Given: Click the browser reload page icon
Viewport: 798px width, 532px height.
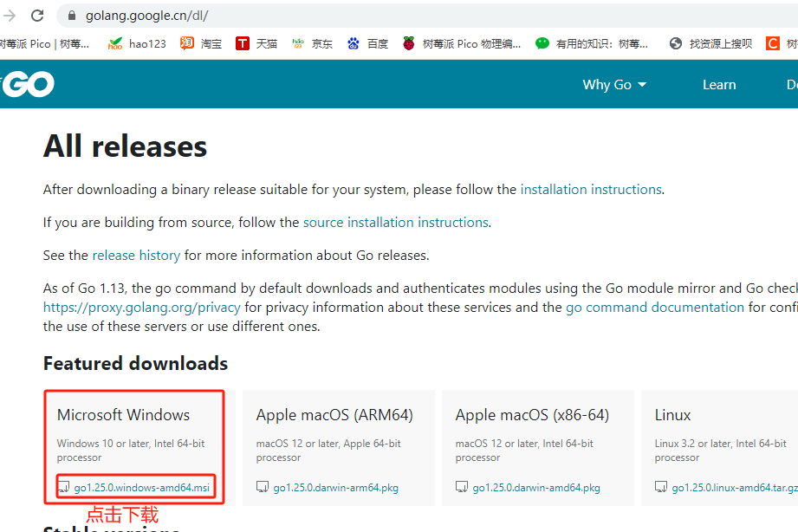Looking at the screenshot, I should (x=37, y=16).
